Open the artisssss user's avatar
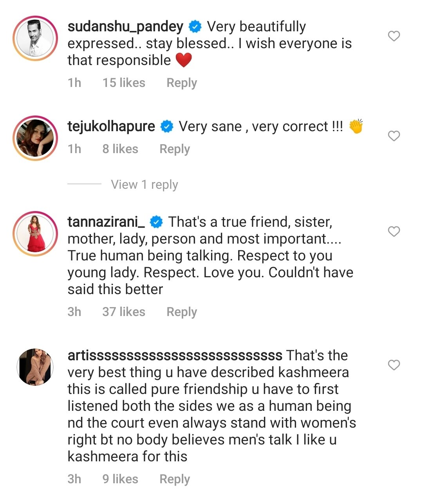423x504 pixels. click(x=35, y=367)
